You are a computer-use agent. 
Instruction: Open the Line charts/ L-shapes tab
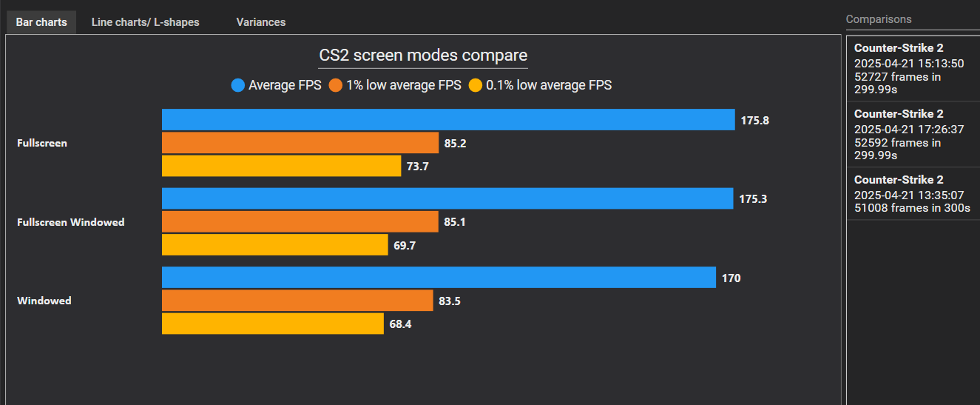point(145,22)
